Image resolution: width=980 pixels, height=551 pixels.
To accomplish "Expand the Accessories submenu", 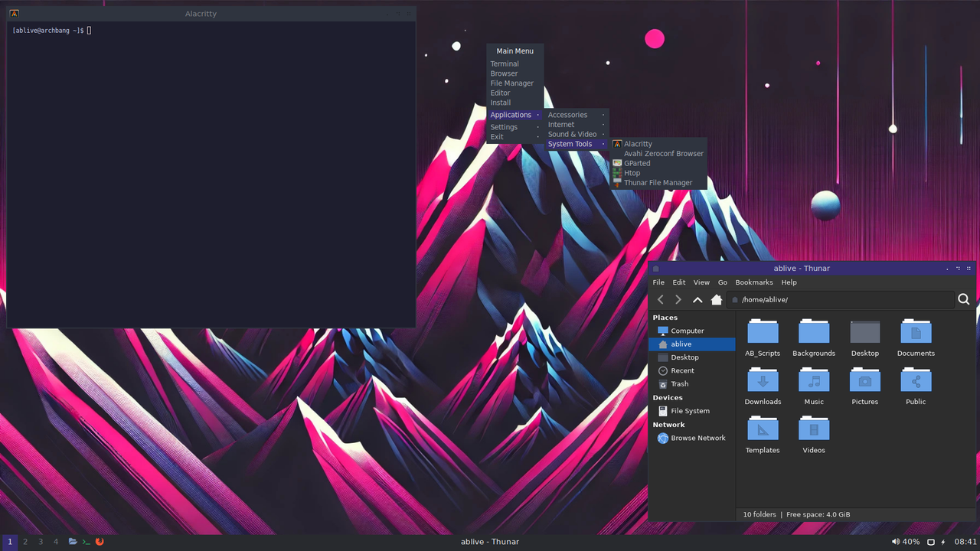I will tap(577, 115).
